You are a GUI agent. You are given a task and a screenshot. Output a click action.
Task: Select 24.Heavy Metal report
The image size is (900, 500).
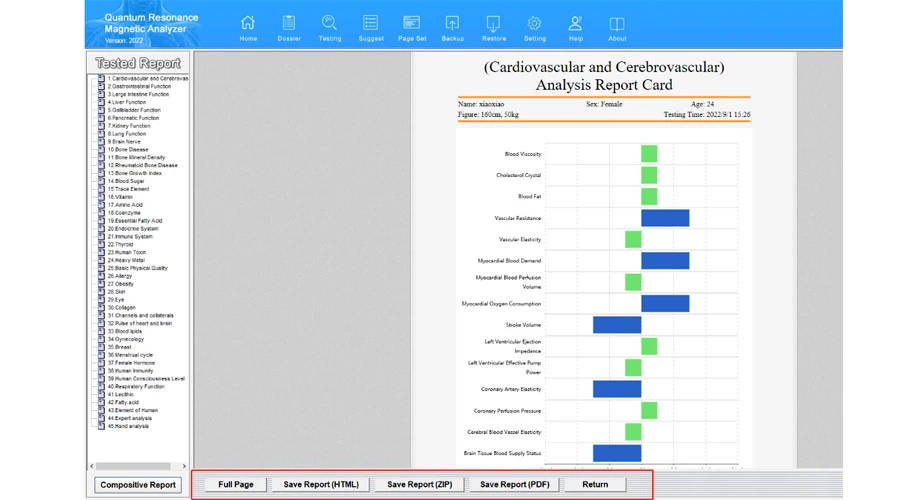pyautogui.click(x=126, y=260)
